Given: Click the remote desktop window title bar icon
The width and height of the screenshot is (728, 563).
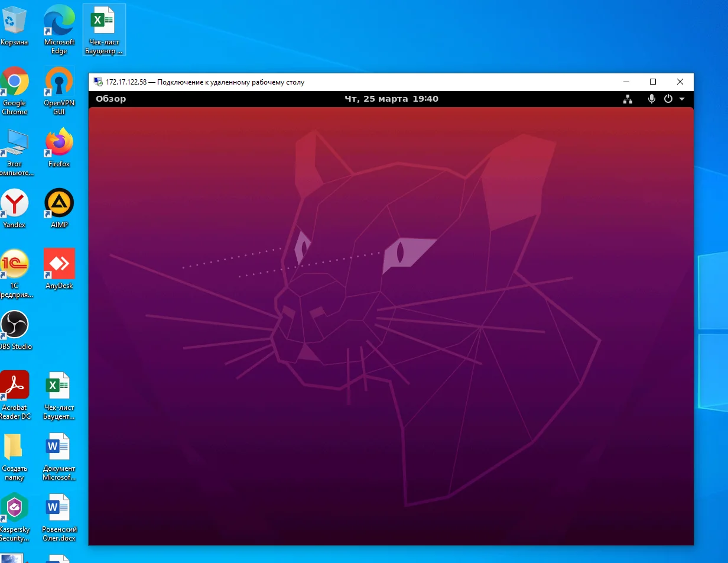Looking at the screenshot, I should (97, 82).
